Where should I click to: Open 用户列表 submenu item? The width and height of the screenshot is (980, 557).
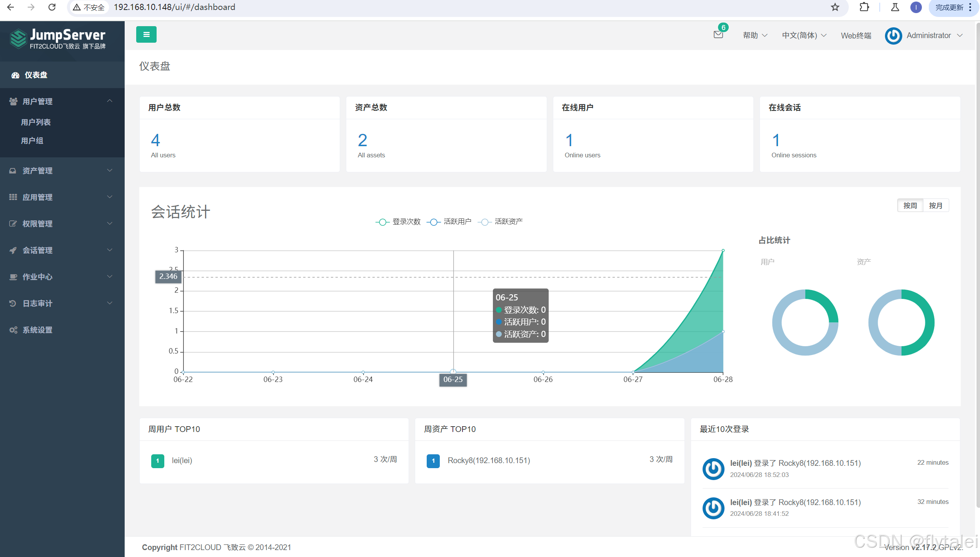pos(36,122)
